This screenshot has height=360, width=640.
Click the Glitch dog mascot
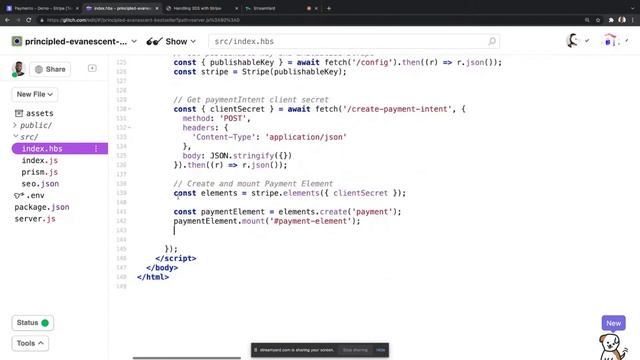612,347
